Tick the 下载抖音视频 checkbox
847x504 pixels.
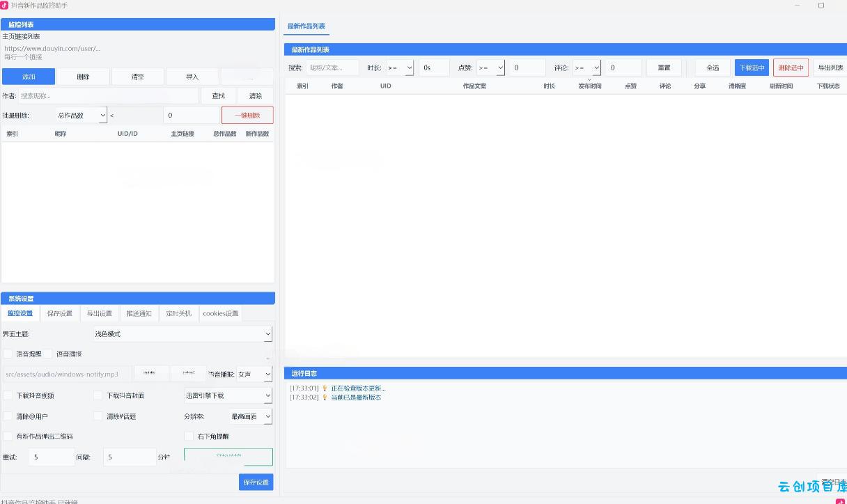8,395
